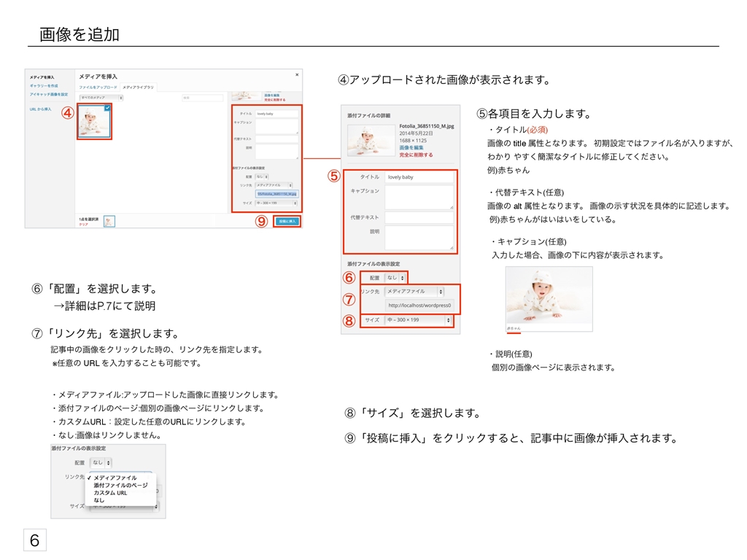Choose アイキャッチ画像を設定 in the left sidebar
This screenshot has width=747, height=560.
[x=49, y=94]
